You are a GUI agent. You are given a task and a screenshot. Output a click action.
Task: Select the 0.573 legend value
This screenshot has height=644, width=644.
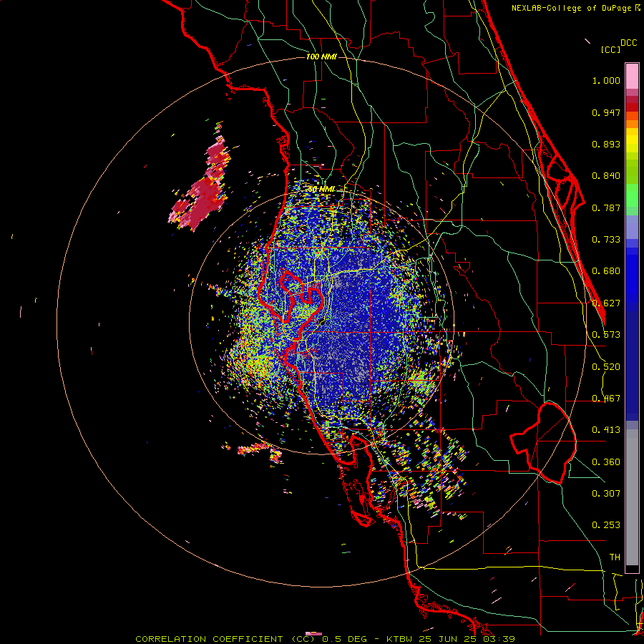(606, 335)
